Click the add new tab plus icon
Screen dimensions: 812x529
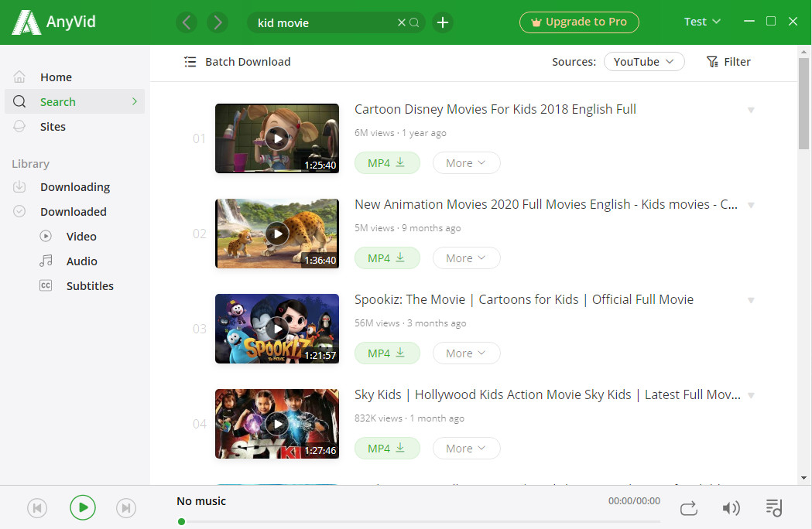[x=442, y=22]
